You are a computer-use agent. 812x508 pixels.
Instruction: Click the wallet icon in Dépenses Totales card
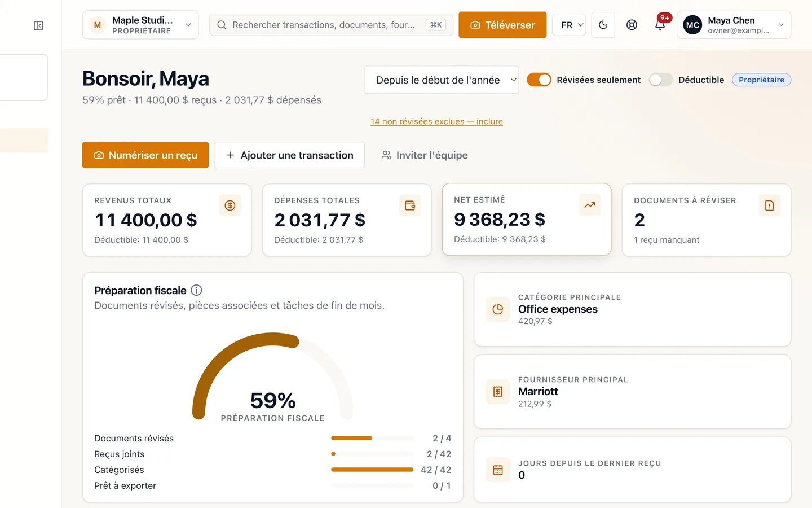click(410, 205)
